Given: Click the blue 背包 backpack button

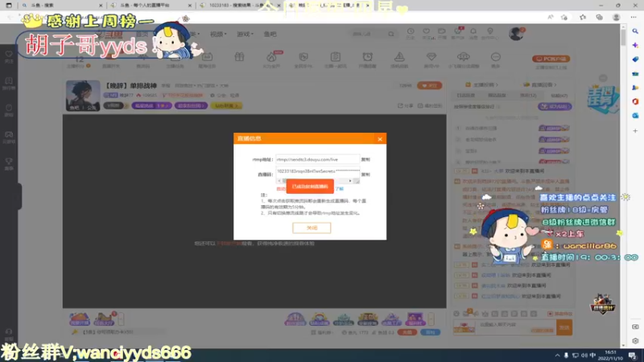Looking at the screenshot, I should (431, 332).
